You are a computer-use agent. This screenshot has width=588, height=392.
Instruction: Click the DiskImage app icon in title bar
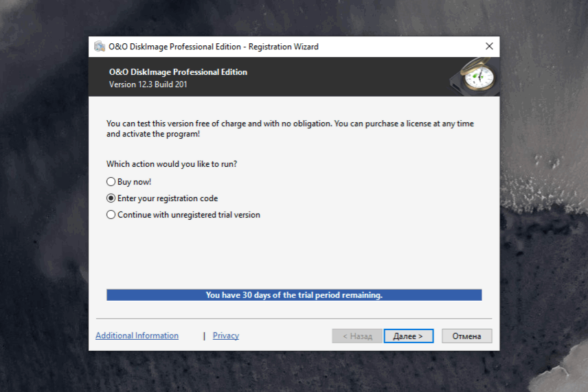tap(100, 47)
